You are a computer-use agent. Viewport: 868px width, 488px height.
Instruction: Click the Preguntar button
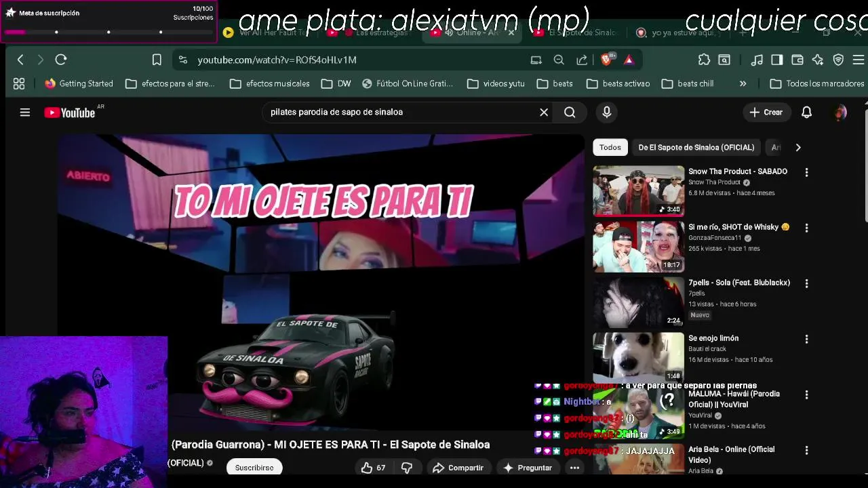[528, 468]
